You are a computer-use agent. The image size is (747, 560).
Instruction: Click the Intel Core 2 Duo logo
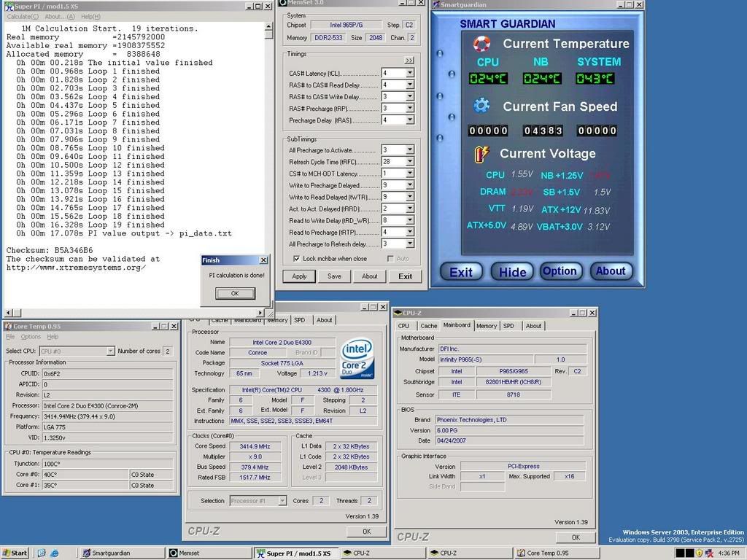coord(357,358)
